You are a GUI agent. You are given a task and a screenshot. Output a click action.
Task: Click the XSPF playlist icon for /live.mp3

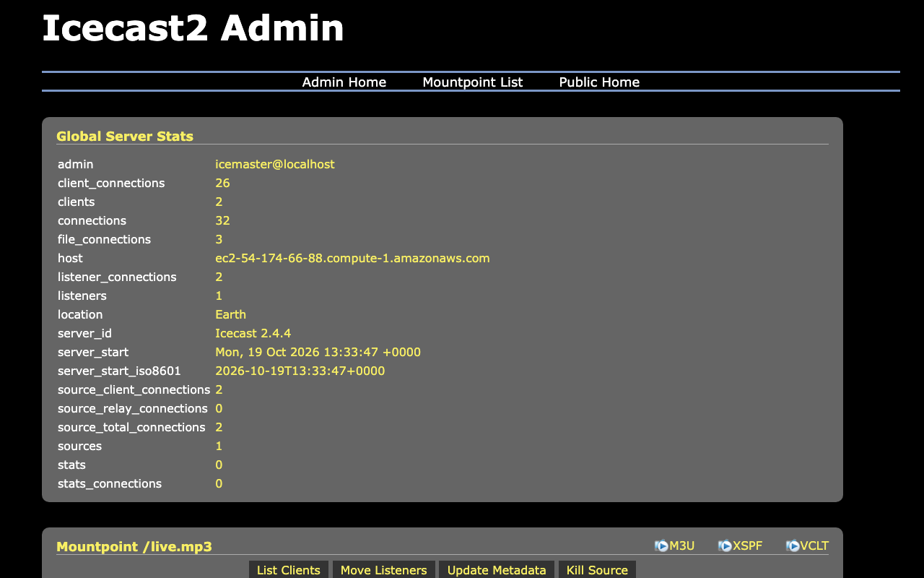725,546
